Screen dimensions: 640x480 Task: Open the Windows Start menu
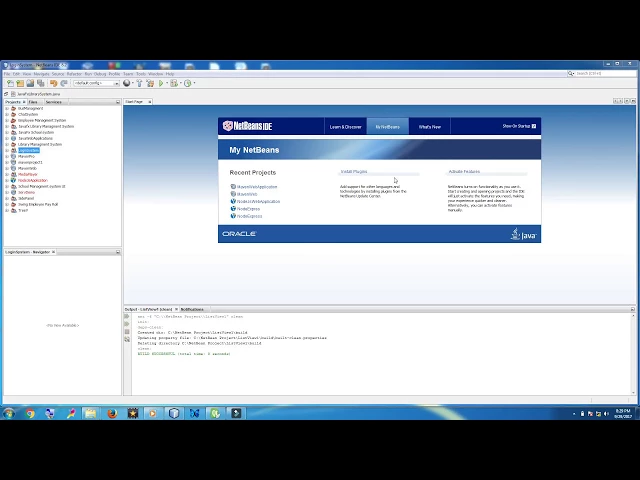point(9,413)
